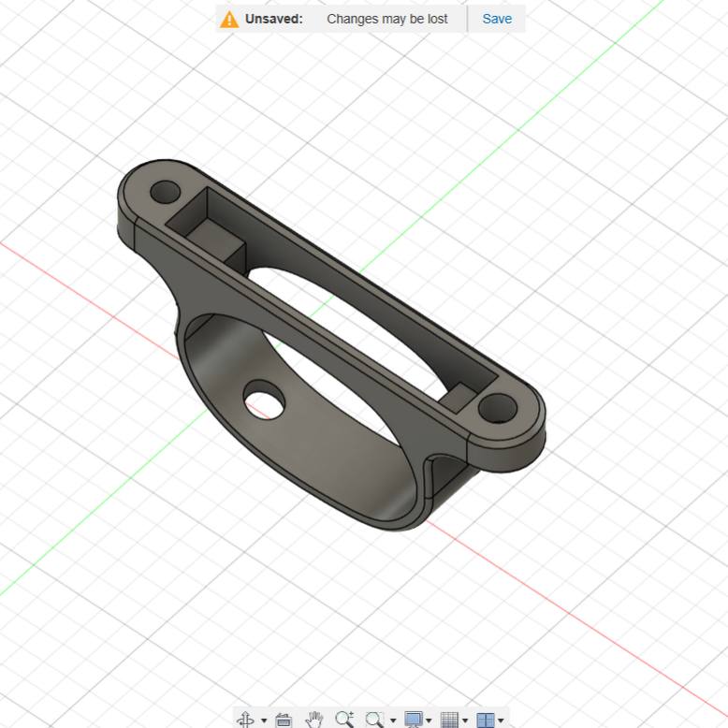Open the Orbit tool dropdown arrow

coord(264,721)
